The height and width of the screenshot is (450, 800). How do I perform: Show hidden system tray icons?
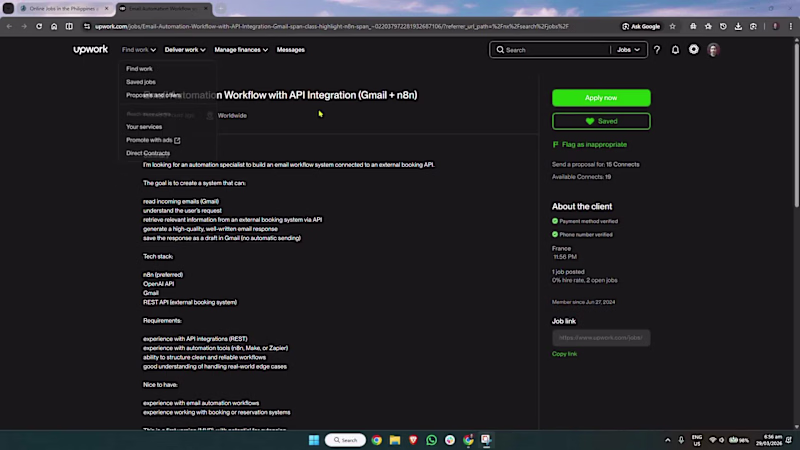pyautogui.click(x=667, y=440)
